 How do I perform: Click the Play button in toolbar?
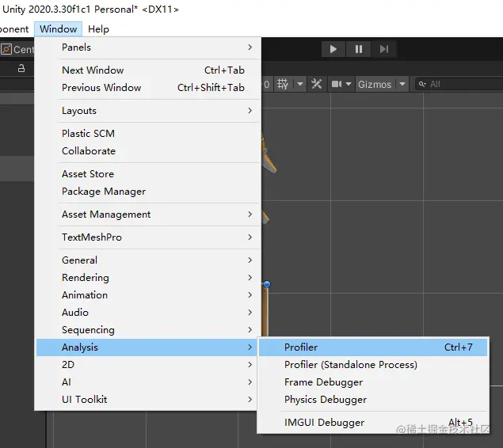tap(333, 49)
